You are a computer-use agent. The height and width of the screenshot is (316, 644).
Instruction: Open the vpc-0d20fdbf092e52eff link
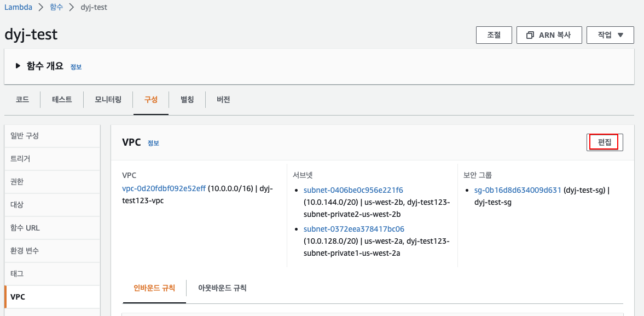(x=164, y=188)
